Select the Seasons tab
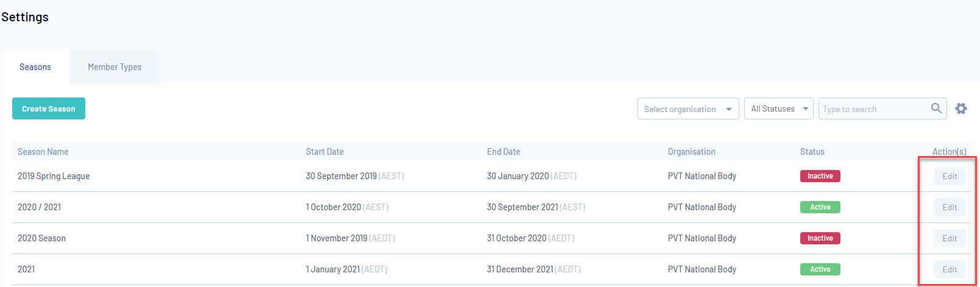The height and width of the screenshot is (287, 980). pos(35,67)
